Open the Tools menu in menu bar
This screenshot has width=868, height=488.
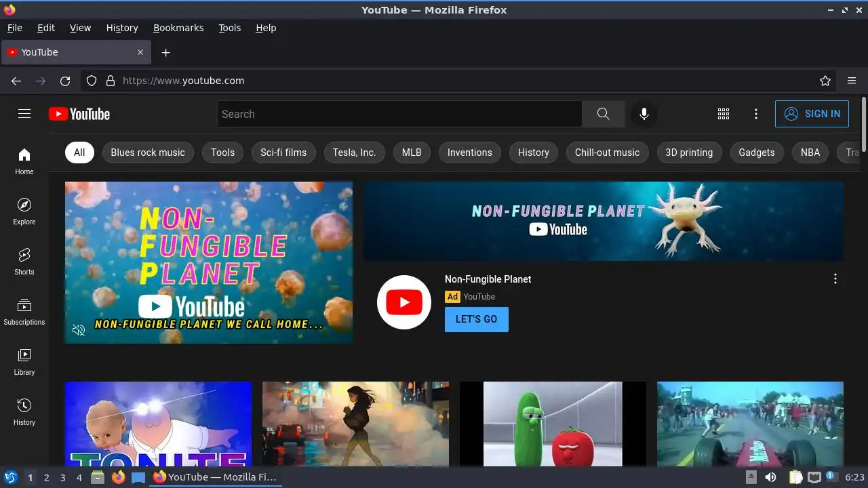click(x=230, y=28)
